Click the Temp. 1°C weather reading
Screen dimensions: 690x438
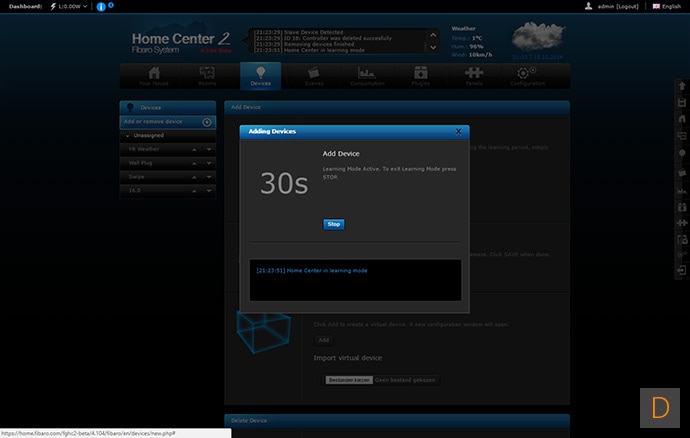467,38
